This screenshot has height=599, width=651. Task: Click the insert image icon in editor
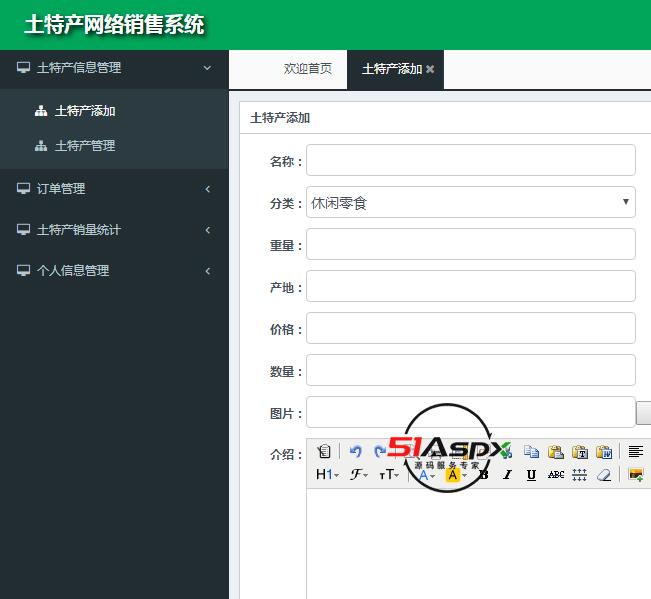636,474
